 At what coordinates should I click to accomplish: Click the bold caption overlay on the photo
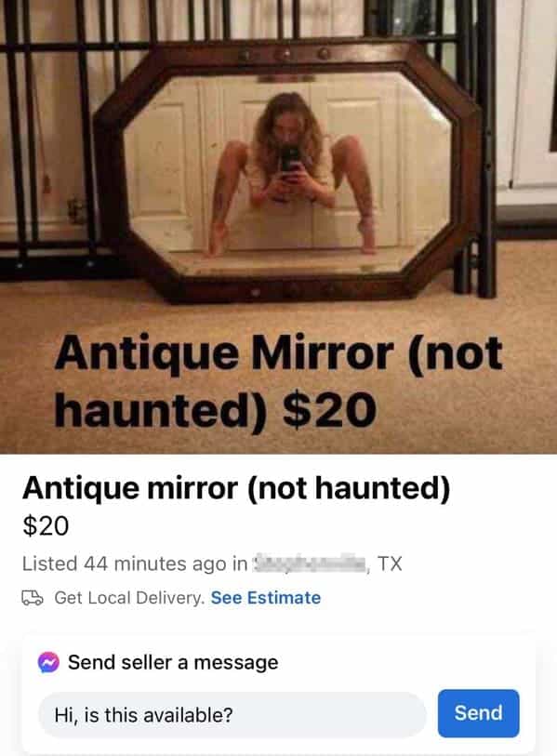pos(279,381)
